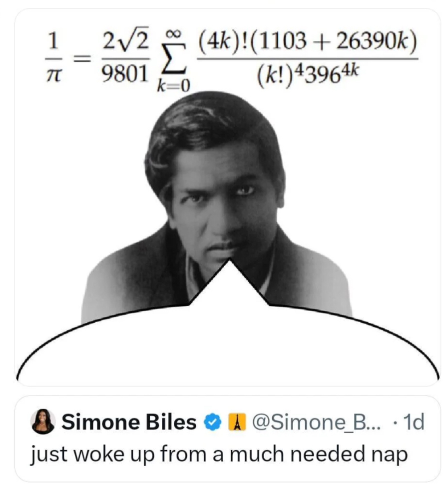Click the Eiffel Tower badge icon
The width and height of the screenshot is (448, 484).
pos(237,422)
